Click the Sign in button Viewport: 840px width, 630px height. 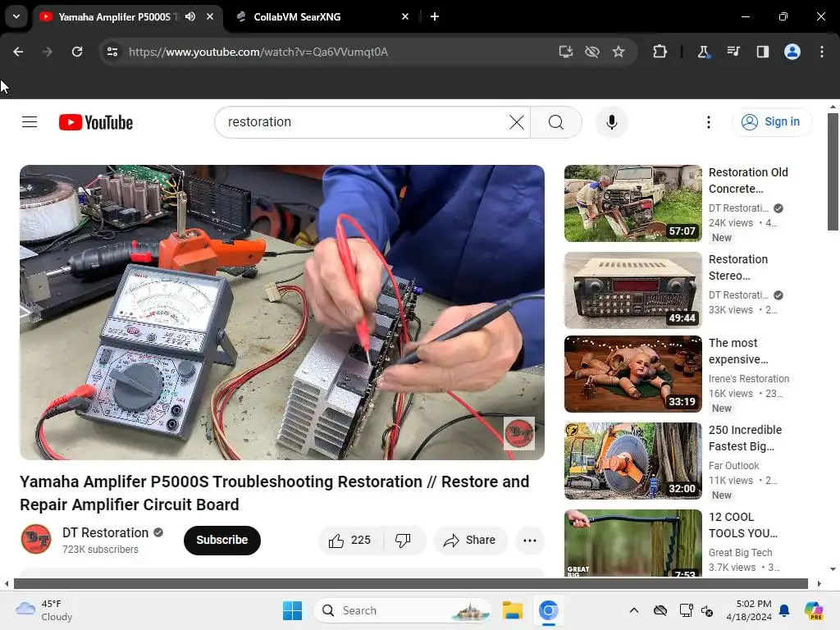772,122
